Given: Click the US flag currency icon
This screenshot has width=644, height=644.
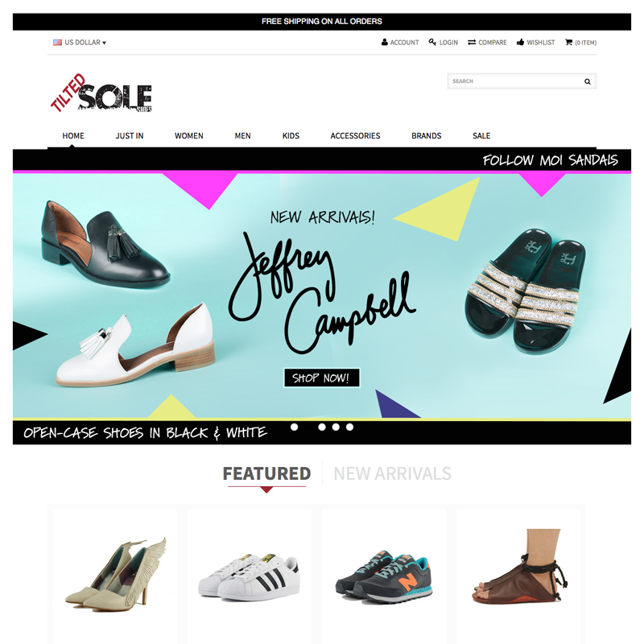Looking at the screenshot, I should click(x=57, y=43).
